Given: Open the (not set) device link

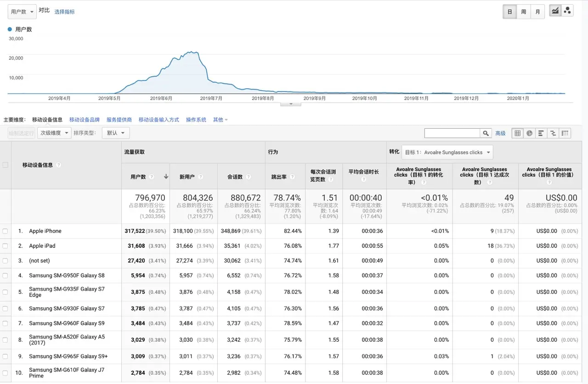Looking at the screenshot, I should click(40, 261).
